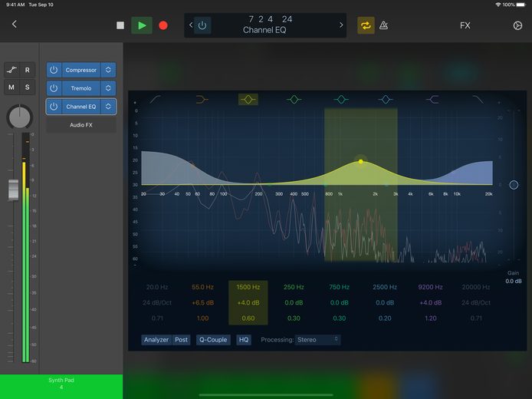Toggle the metronome icon
This screenshot has width=532, height=399.
(384, 25)
